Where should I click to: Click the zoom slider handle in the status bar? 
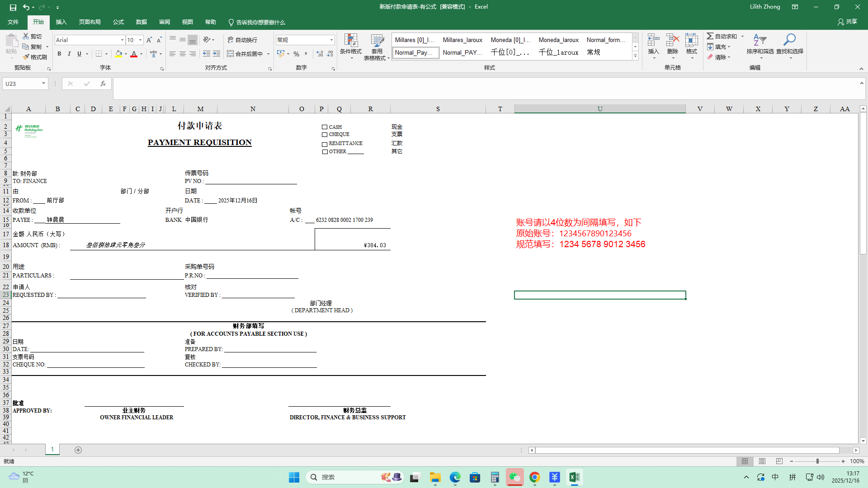coord(817,461)
